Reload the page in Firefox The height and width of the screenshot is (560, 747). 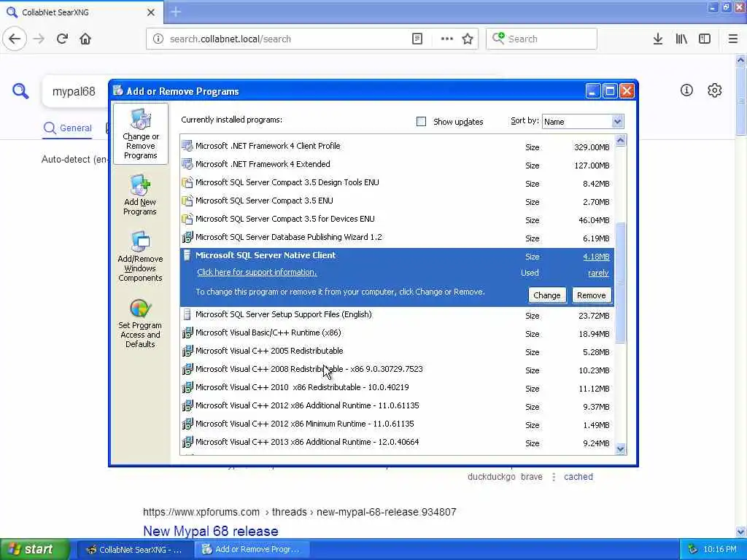click(x=62, y=39)
